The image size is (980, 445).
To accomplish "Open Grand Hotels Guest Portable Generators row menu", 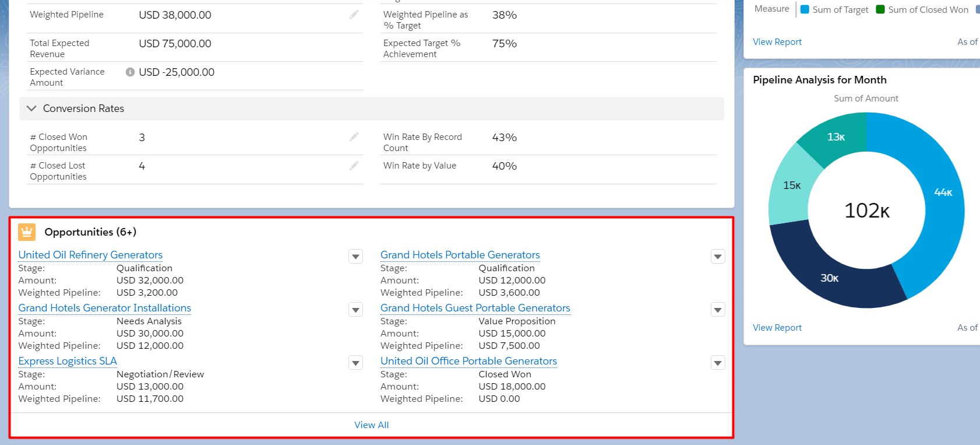I will click(718, 310).
